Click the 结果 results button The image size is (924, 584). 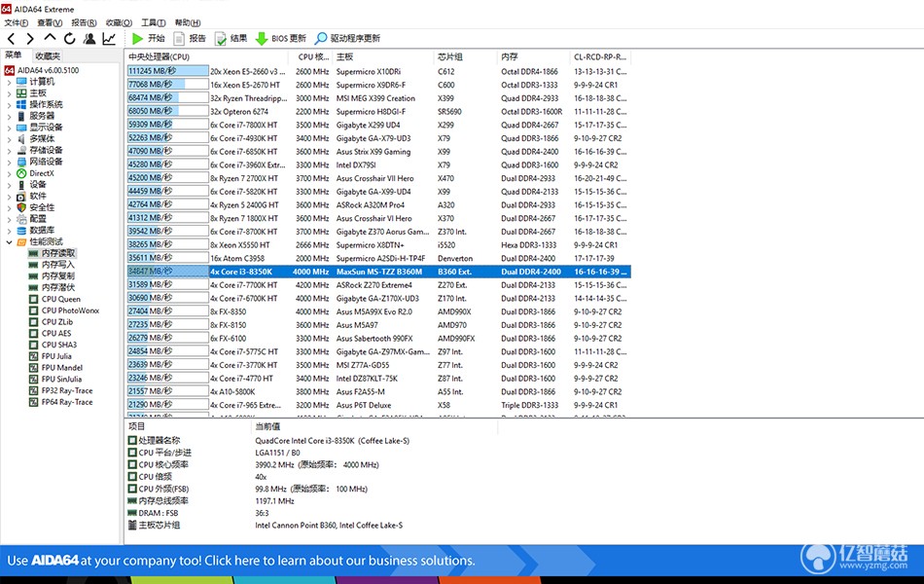[231, 38]
